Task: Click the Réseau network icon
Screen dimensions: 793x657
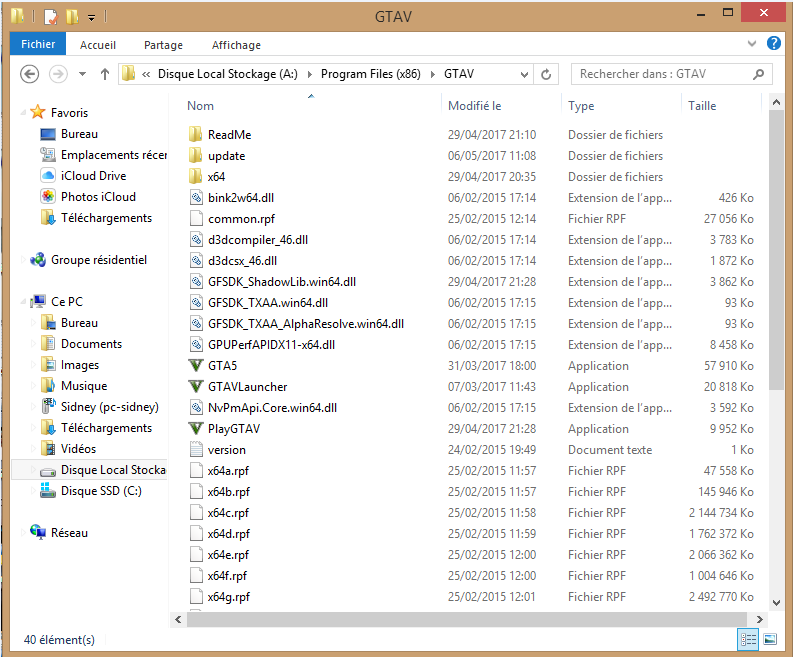Action: point(38,532)
